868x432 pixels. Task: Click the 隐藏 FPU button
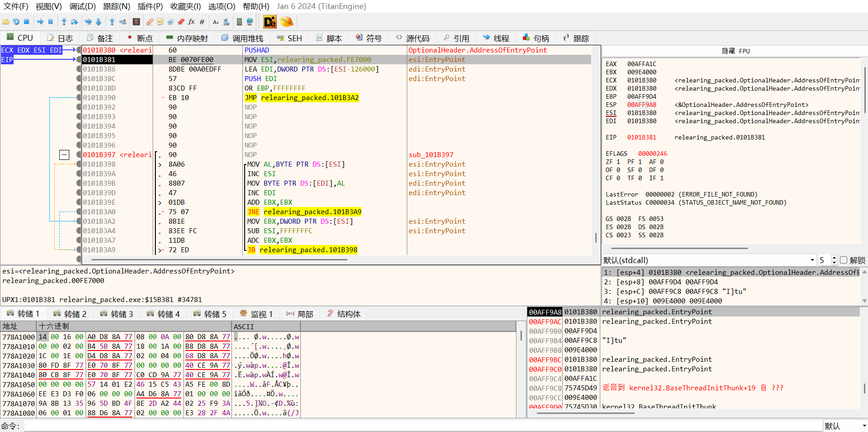tap(735, 51)
